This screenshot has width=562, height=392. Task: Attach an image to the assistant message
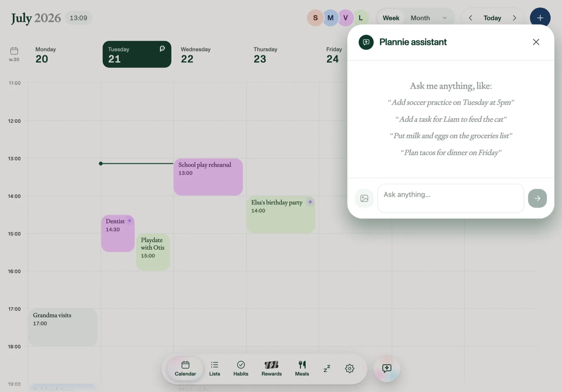pos(364,198)
